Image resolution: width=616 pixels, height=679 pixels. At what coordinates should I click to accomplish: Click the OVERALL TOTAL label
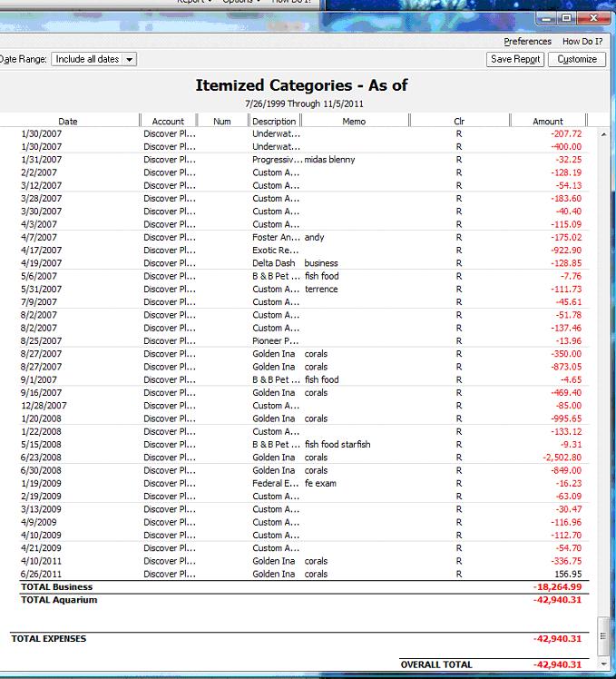click(436, 664)
